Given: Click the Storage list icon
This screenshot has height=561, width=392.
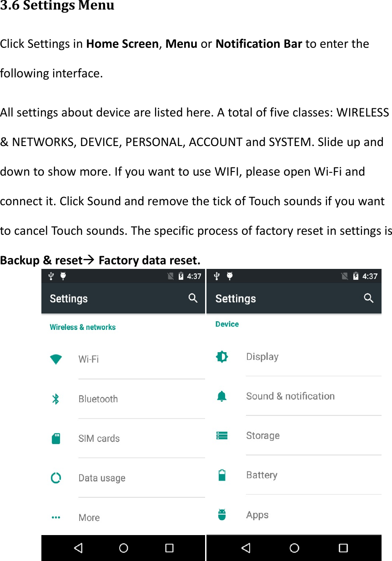Looking at the screenshot, I should (222, 435).
